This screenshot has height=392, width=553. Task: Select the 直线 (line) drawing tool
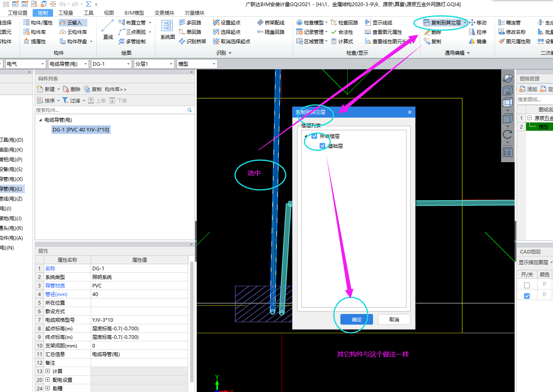(108, 31)
